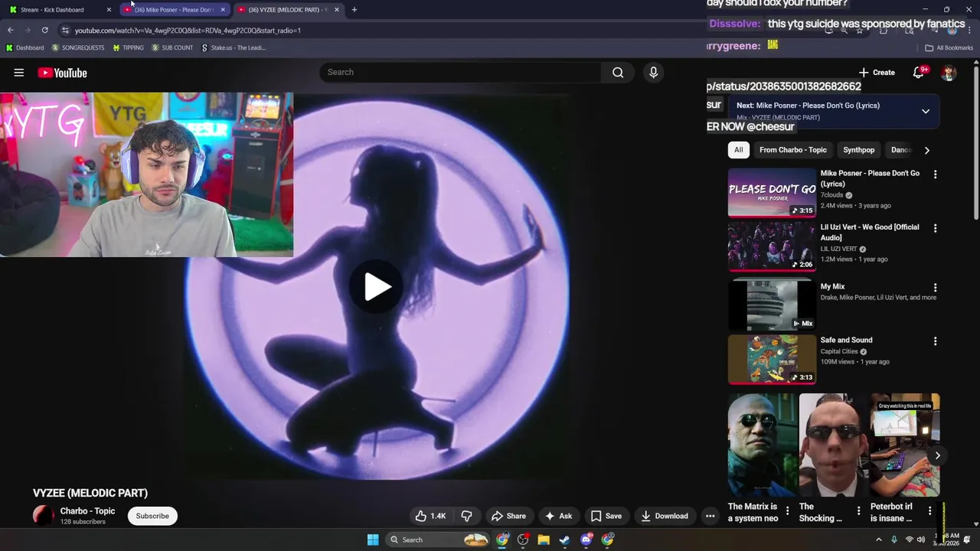Open the SONGREQUESTS bookmark
The width and height of the screenshot is (980, 551).
(78, 47)
